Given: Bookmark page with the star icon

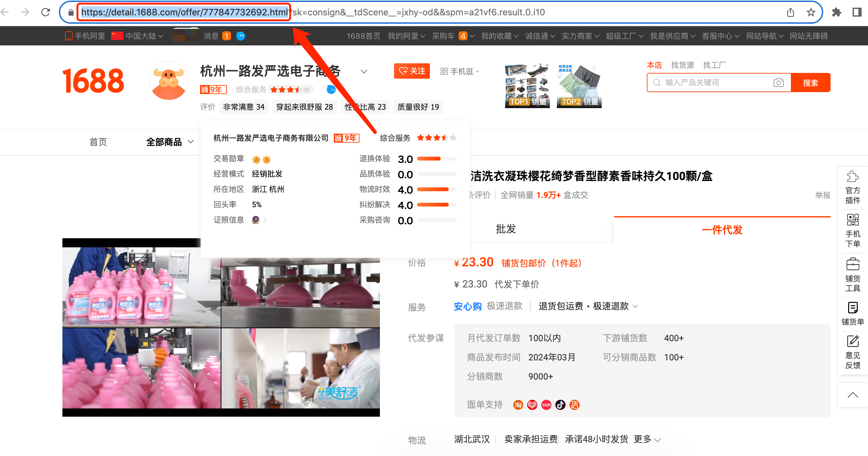Looking at the screenshot, I should [810, 12].
